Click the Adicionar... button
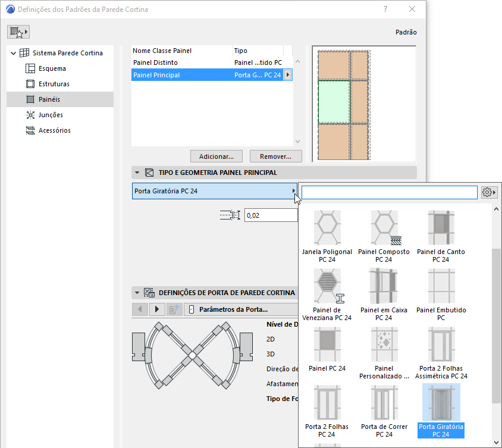This screenshot has height=448, width=502. [217, 156]
